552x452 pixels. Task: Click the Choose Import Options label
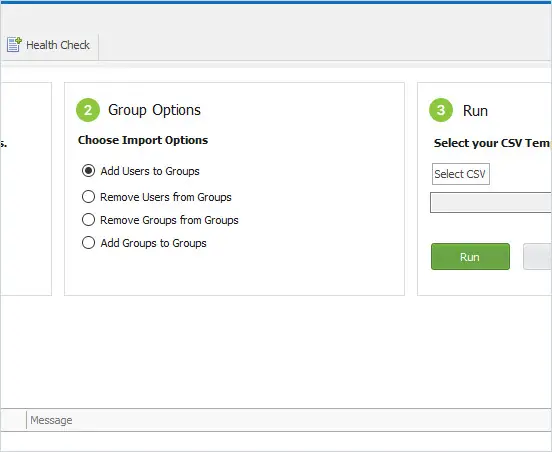(x=143, y=140)
